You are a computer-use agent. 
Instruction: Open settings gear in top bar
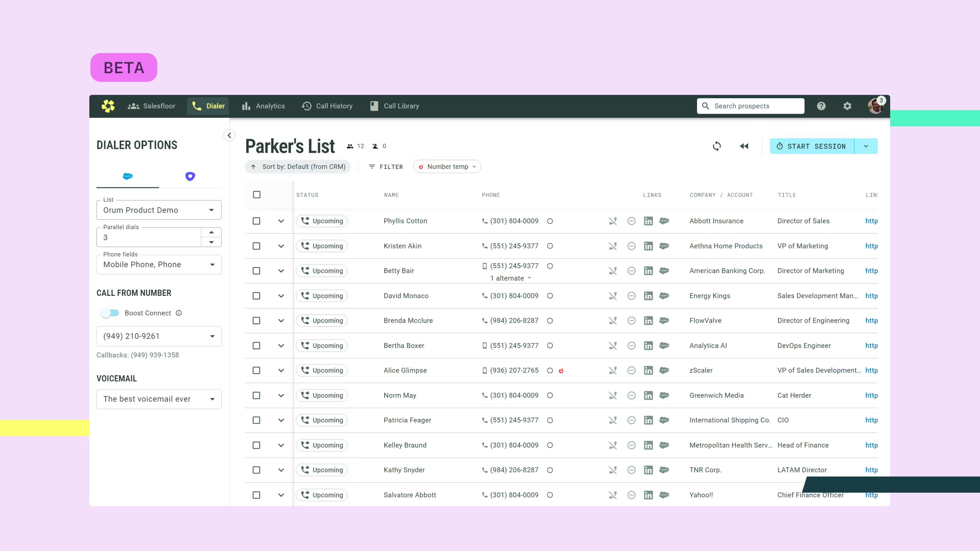pyautogui.click(x=847, y=106)
